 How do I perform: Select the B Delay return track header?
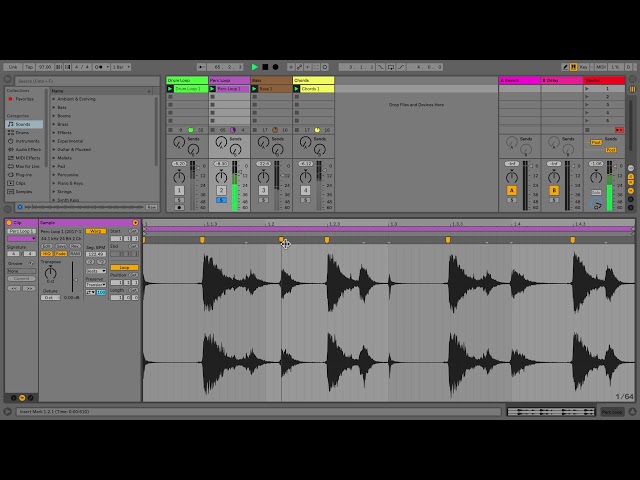pyautogui.click(x=562, y=80)
